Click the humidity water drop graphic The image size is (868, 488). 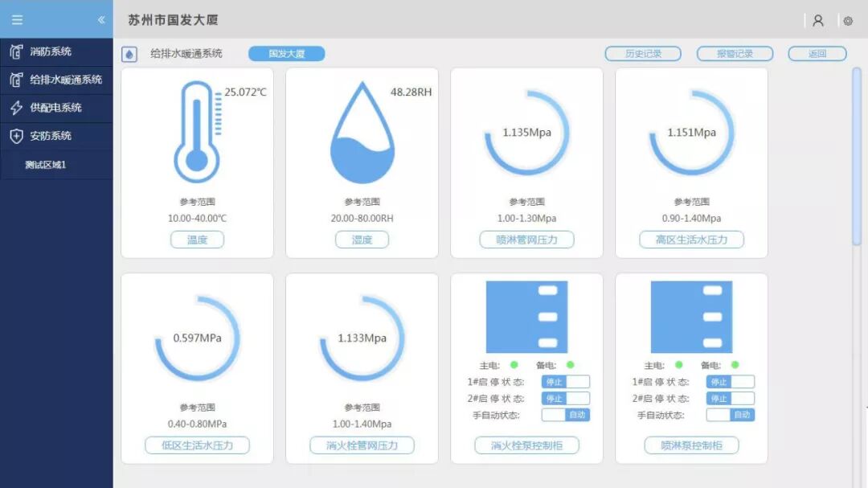tap(362, 133)
